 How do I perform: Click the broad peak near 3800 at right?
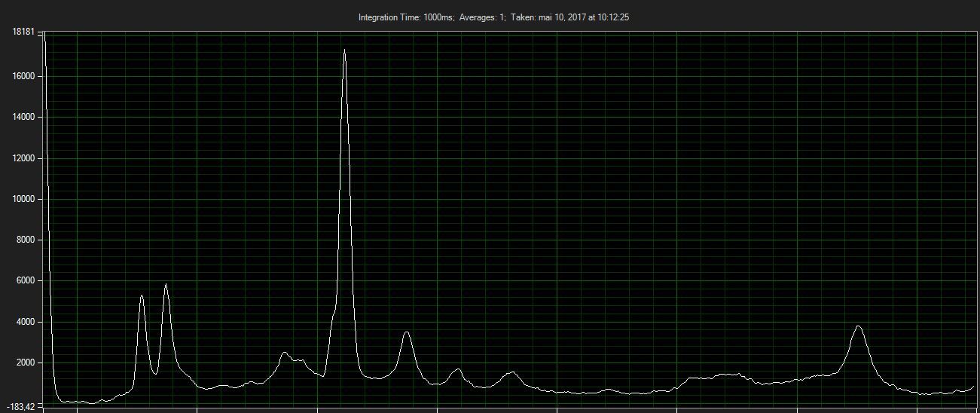(x=858, y=326)
